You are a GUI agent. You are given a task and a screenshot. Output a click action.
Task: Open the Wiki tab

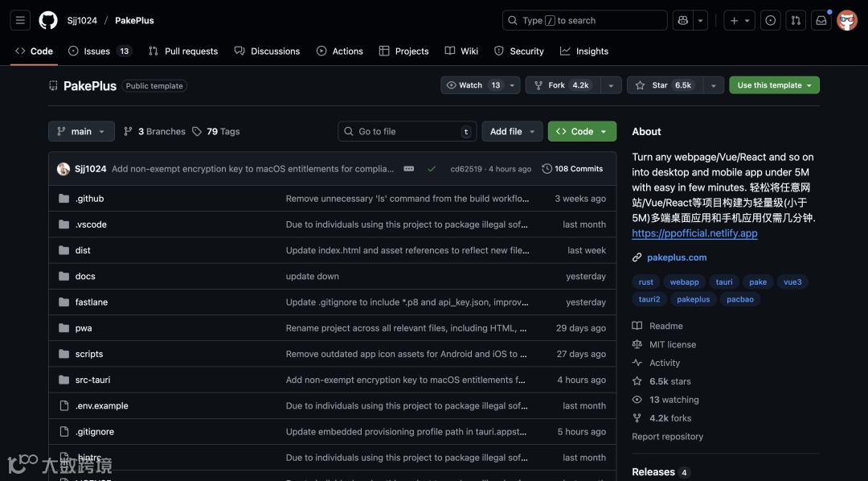pos(461,51)
